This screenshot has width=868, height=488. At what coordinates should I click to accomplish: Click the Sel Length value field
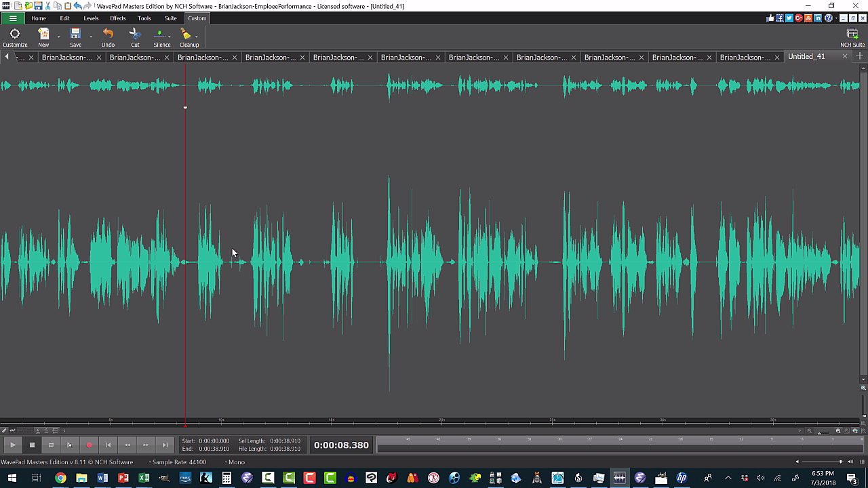coord(285,441)
